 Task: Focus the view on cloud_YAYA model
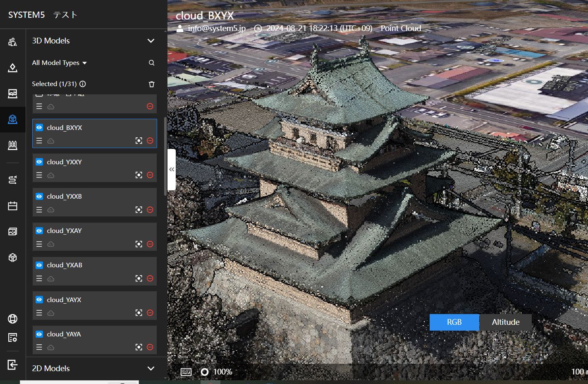[139, 347]
